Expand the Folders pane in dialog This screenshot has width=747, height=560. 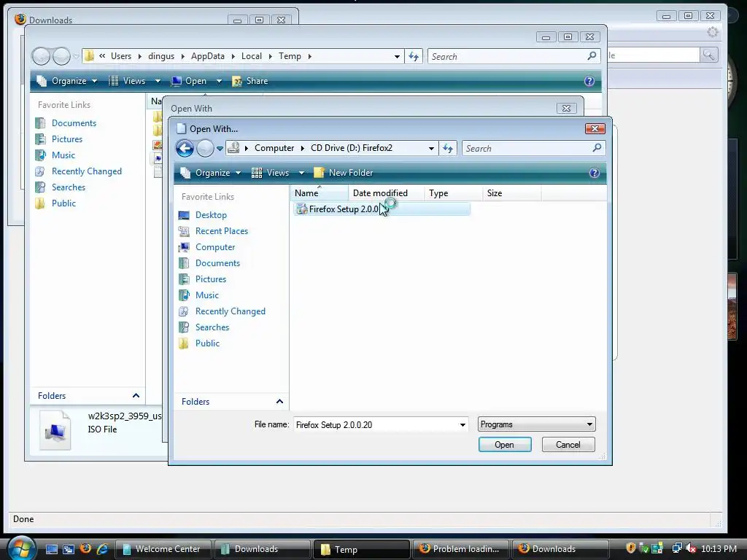(x=231, y=402)
